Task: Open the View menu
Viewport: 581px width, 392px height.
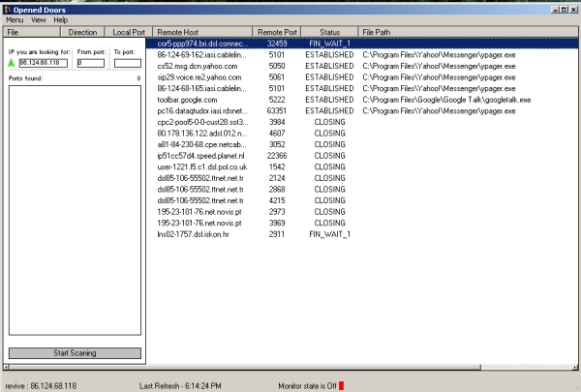Action: (38, 19)
